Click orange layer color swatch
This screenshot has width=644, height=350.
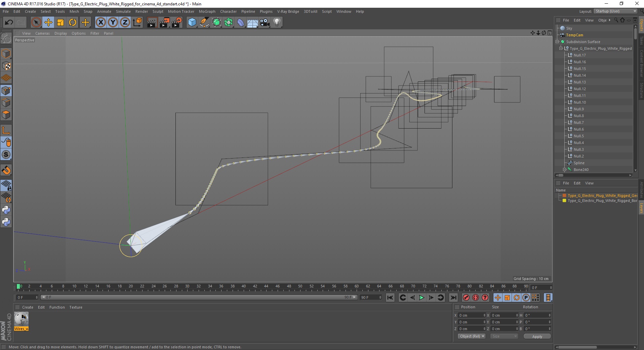coord(564,196)
